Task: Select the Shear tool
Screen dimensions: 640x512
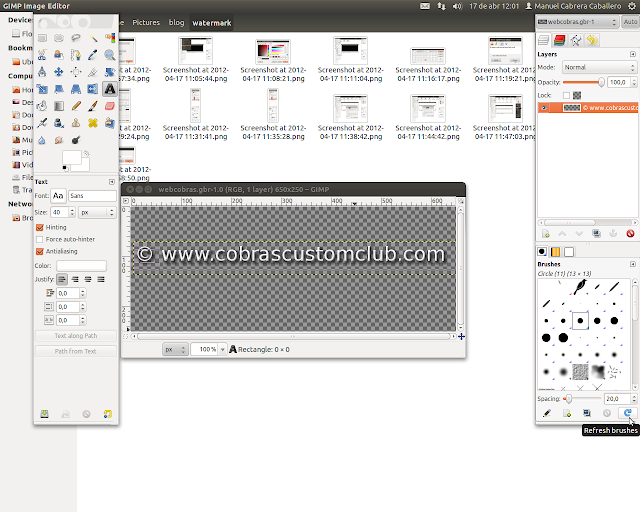Action: pyautogui.click(x=59, y=89)
